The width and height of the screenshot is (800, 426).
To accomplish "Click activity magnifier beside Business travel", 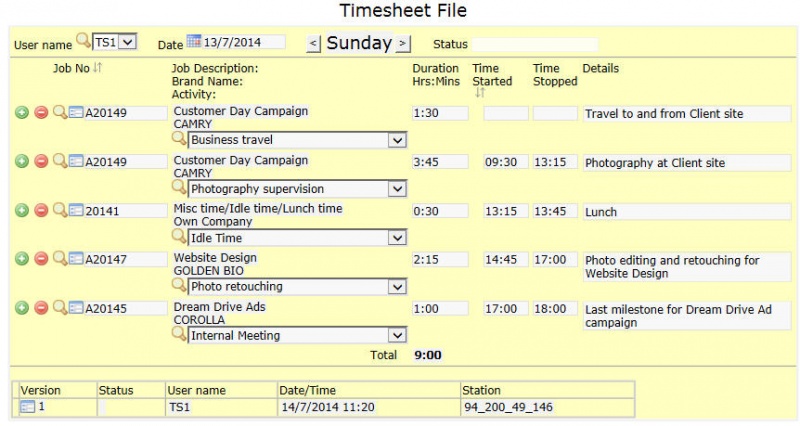I will click(x=179, y=138).
